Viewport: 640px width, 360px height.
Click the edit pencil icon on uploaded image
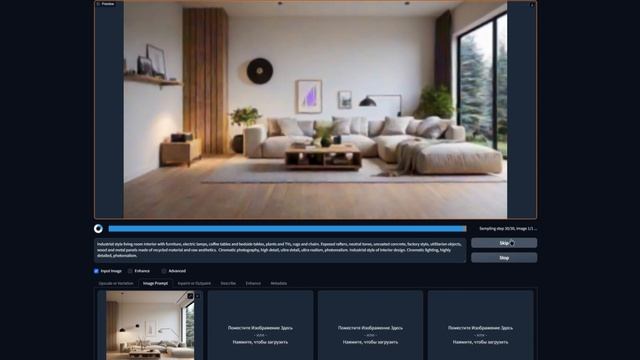190,296
